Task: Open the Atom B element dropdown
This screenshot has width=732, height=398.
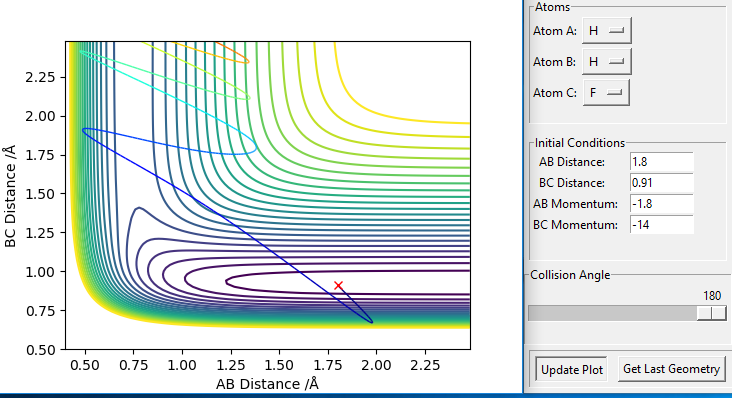Action: pyautogui.click(x=606, y=62)
